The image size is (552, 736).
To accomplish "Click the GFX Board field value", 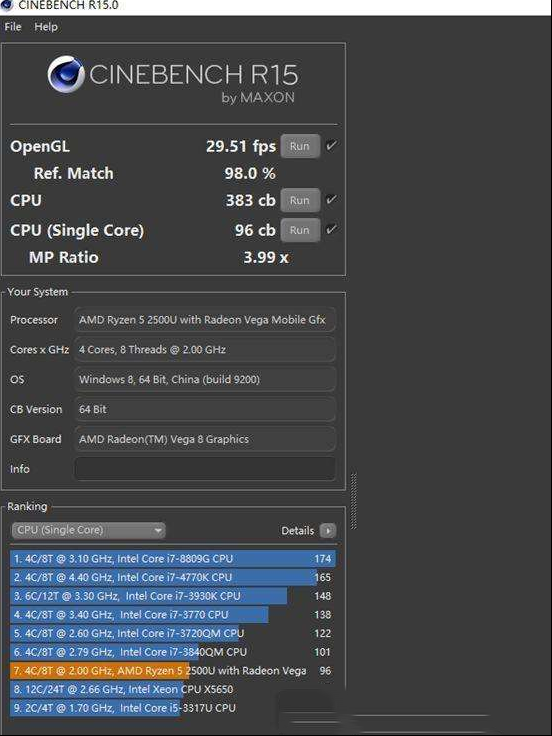I will [x=205, y=439].
